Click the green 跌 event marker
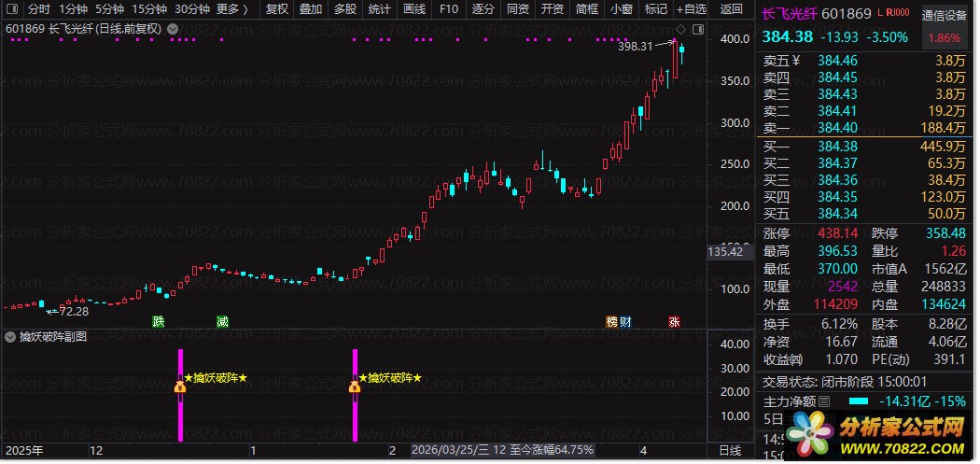 pyautogui.click(x=159, y=322)
